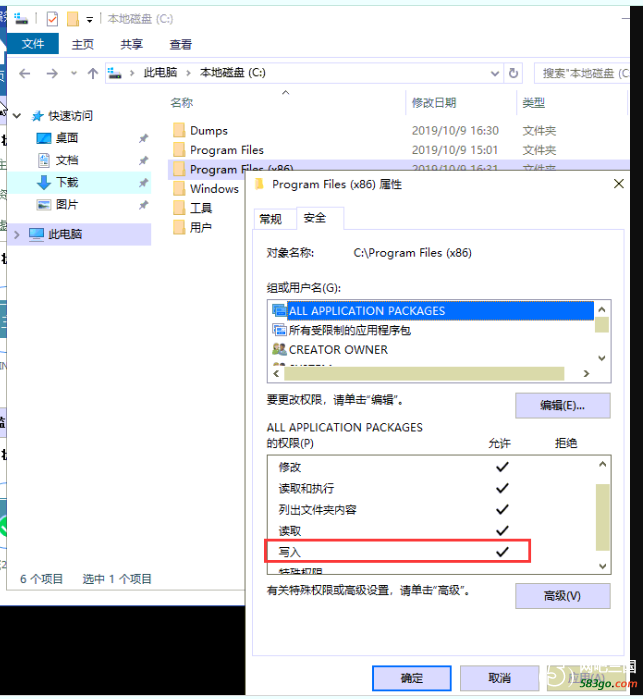Image resolution: width=643 pixels, height=699 pixels.
Task: Collapse the 快速访问 tree node
Action: tap(16, 116)
